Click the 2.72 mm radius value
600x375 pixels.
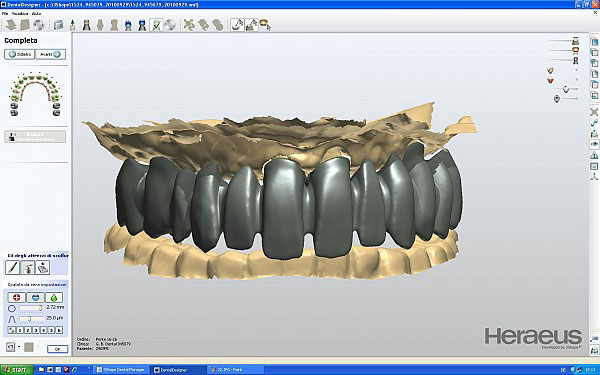pos(55,307)
